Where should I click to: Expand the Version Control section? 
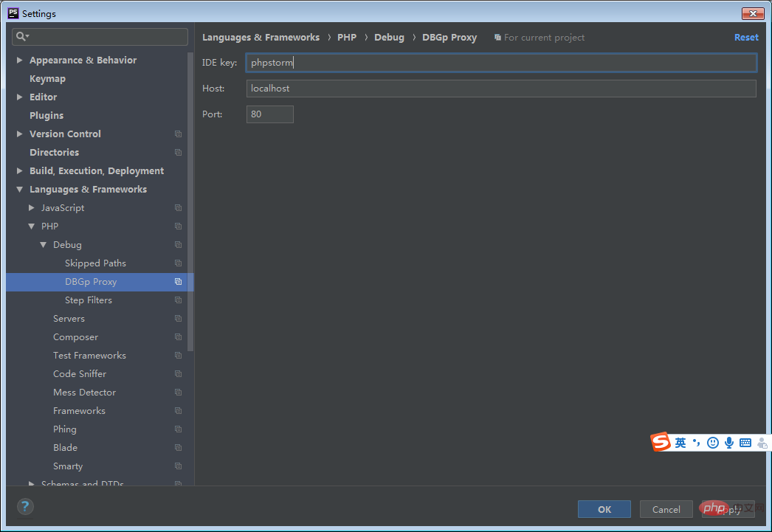click(x=20, y=134)
